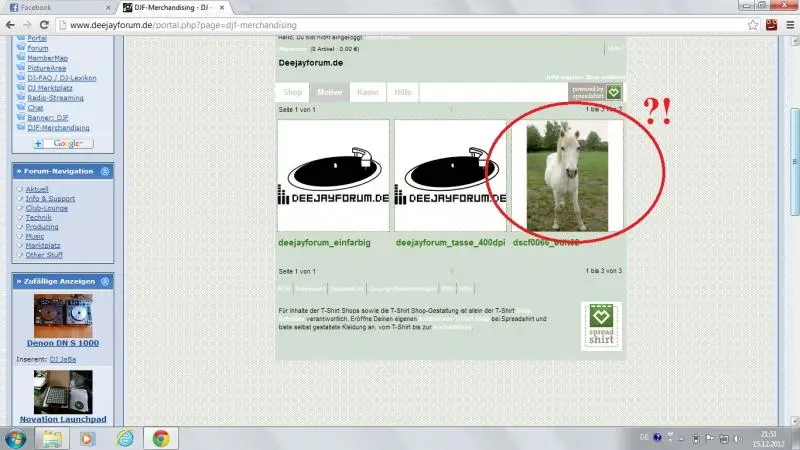The width and height of the screenshot is (800, 450).
Task: Open the Chrome menu hamburger icon
Action: 790,24
